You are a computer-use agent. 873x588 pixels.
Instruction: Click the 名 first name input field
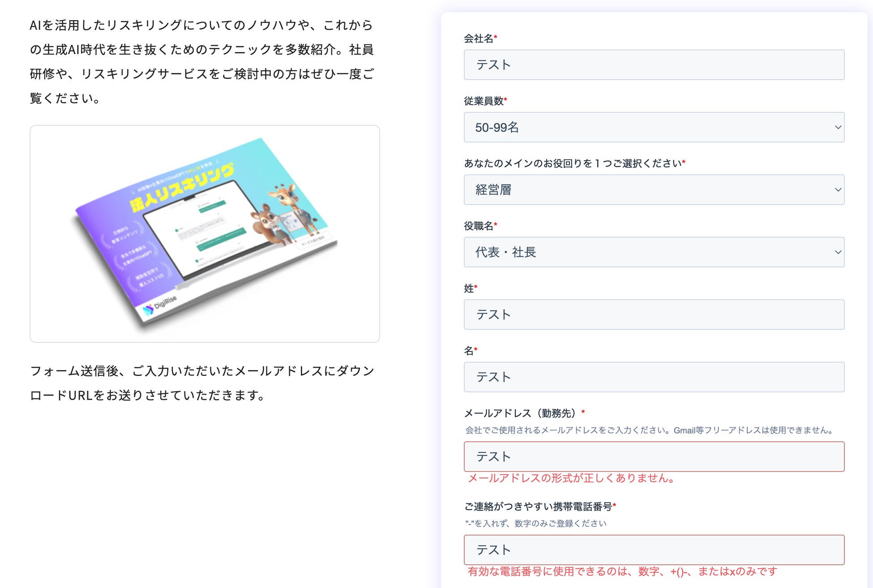[x=654, y=377]
